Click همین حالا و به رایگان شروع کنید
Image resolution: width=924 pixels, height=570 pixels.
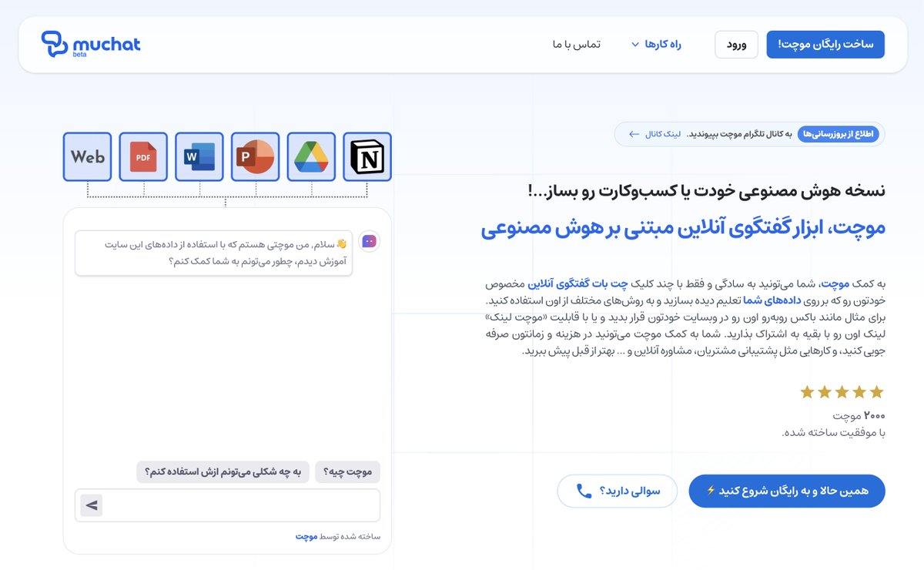coord(787,491)
